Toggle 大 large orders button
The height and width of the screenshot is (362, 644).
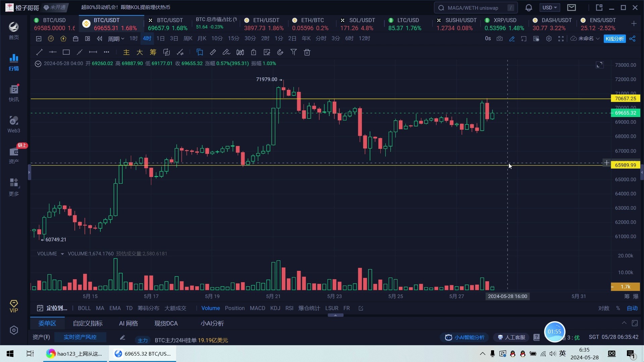pyautogui.click(x=140, y=52)
